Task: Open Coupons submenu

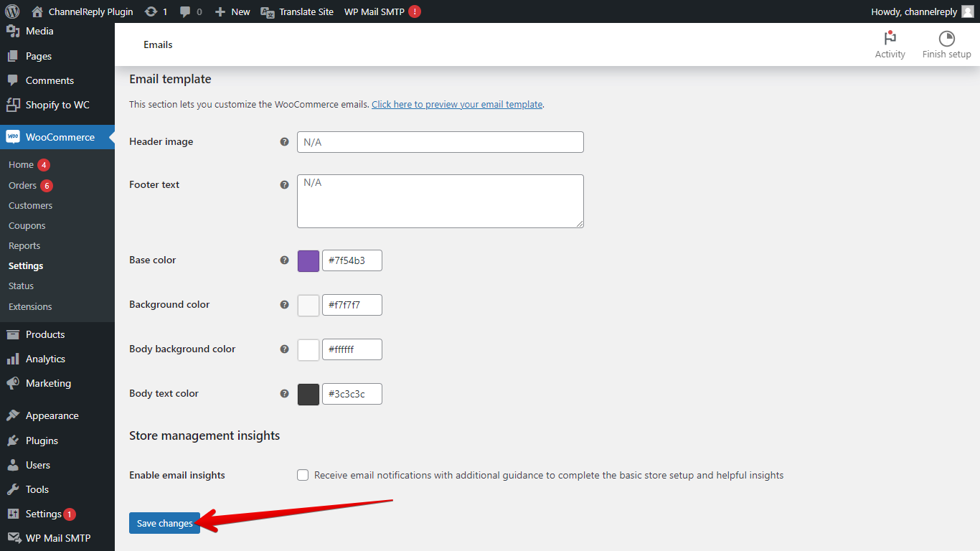Action: point(27,226)
